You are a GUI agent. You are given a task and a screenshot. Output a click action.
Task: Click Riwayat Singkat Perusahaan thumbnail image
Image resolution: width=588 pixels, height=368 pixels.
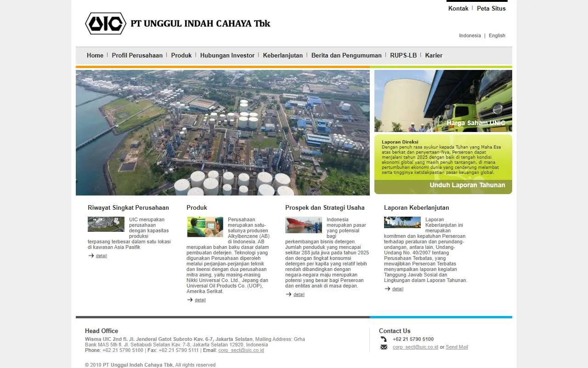[x=106, y=224]
